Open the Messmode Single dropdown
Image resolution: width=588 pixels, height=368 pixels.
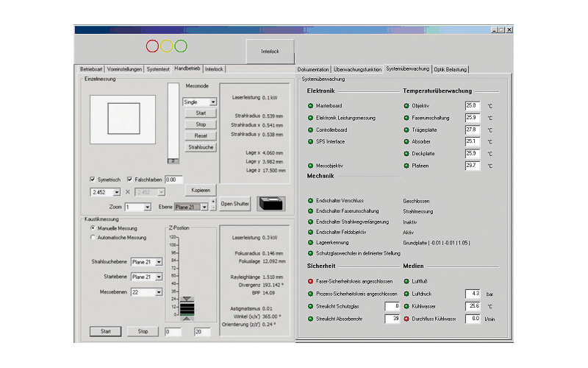pyautogui.click(x=199, y=102)
